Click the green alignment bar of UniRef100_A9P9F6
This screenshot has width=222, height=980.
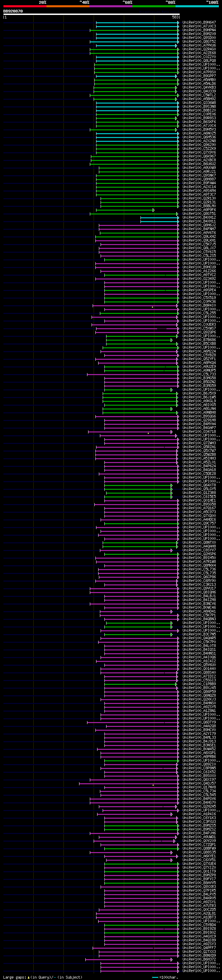click(125, 210)
